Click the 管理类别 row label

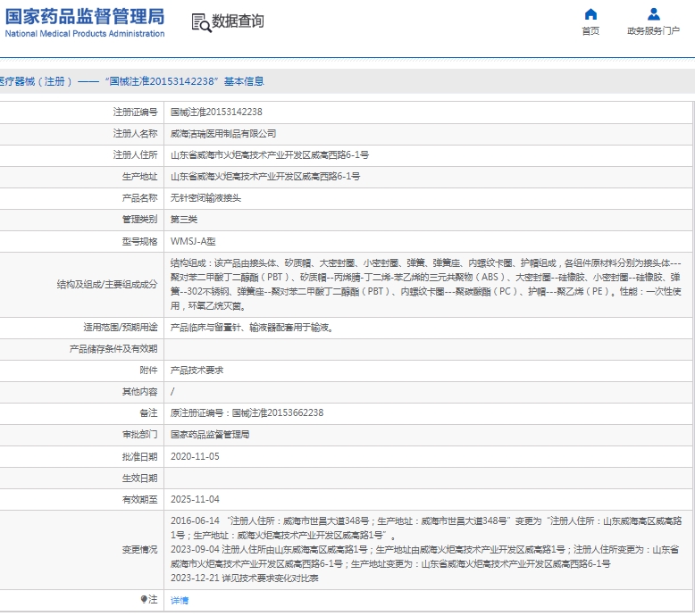(139, 220)
